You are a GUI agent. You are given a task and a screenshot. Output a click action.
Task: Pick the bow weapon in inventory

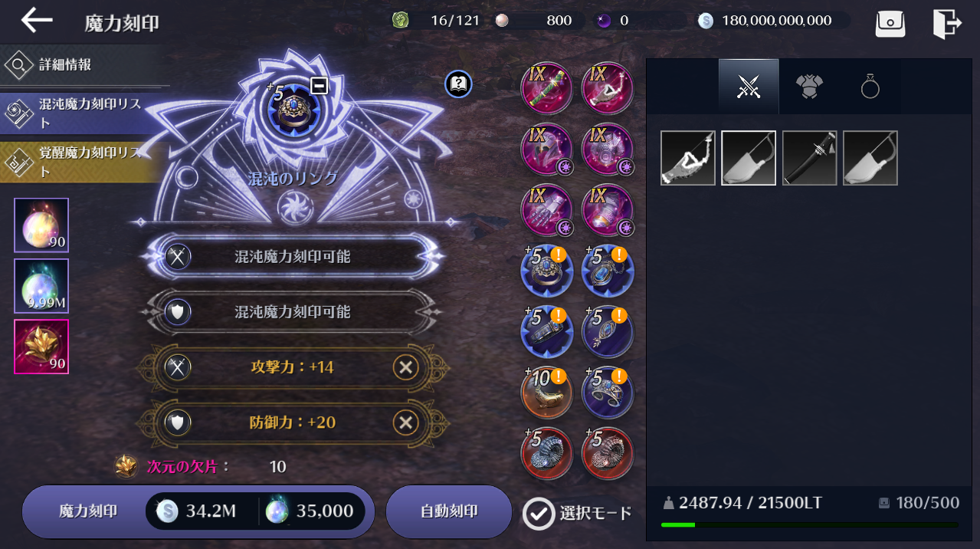tap(688, 158)
